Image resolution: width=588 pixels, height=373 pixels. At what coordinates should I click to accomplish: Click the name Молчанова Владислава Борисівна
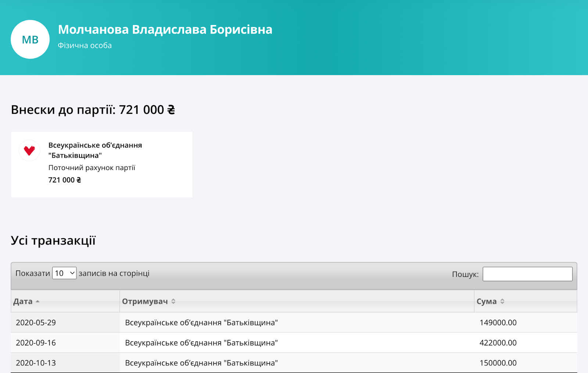click(x=165, y=29)
